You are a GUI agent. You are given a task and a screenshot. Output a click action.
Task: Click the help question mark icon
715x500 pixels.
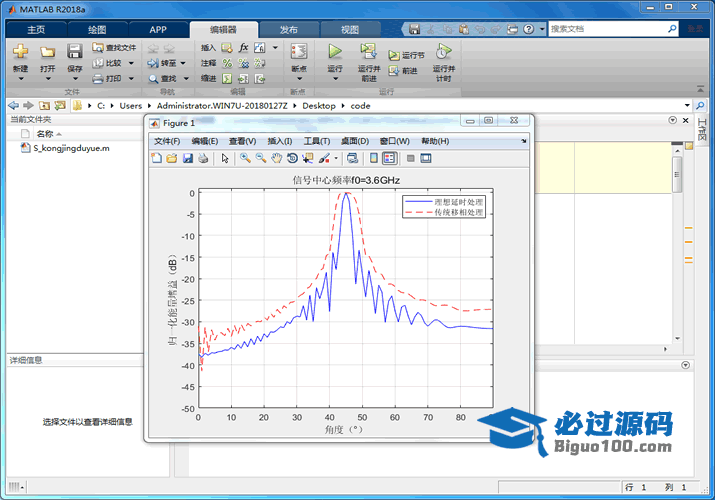coord(528,29)
